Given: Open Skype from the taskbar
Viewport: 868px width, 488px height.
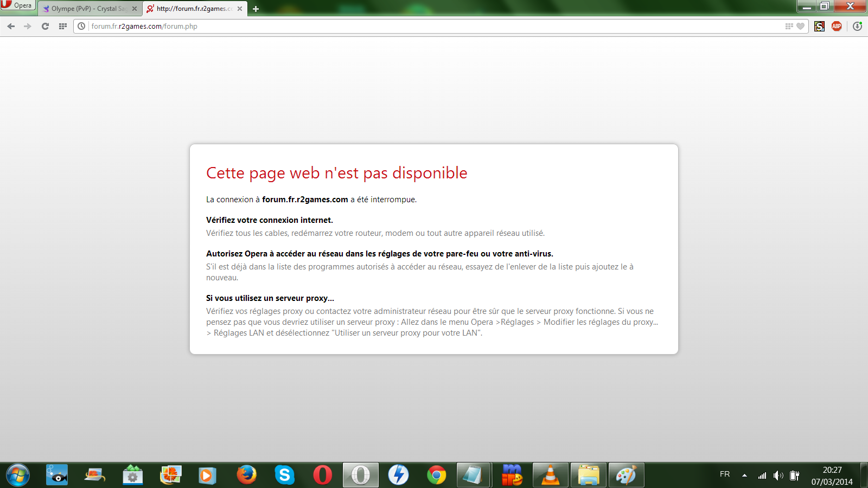Looking at the screenshot, I should click(284, 475).
